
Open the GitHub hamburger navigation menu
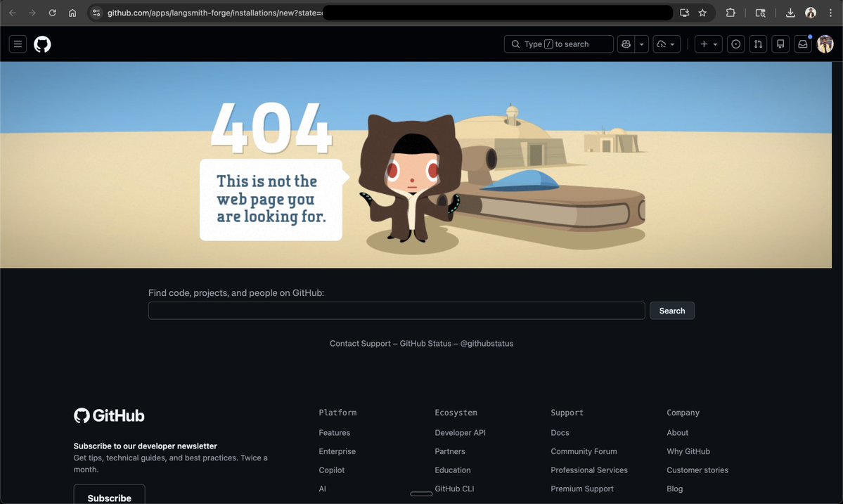18,44
